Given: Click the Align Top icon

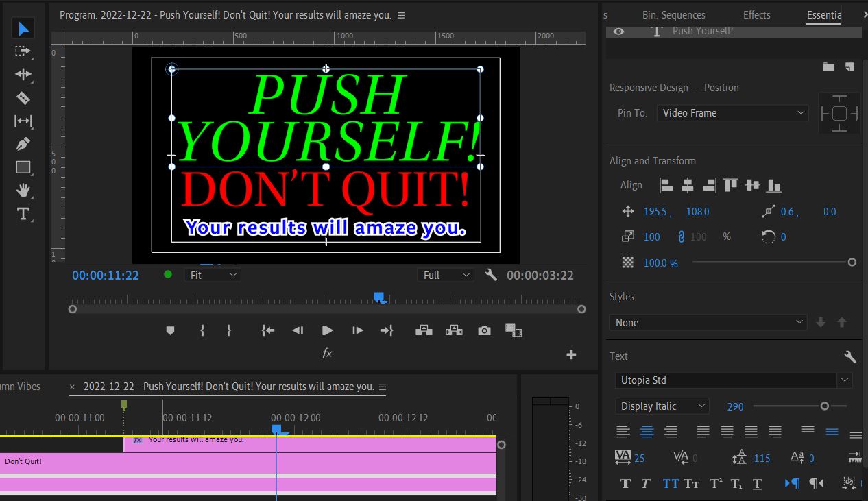Looking at the screenshot, I should pyautogui.click(x=731, y=185).
